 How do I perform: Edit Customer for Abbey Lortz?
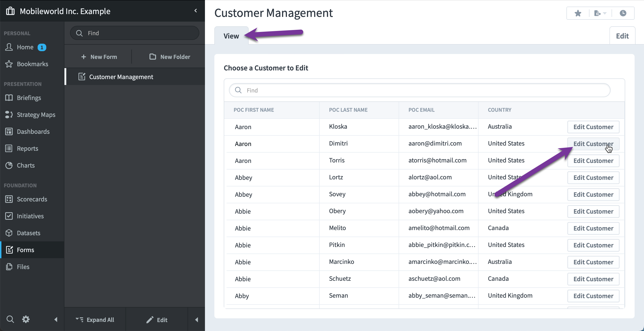(x=593, y=177)
